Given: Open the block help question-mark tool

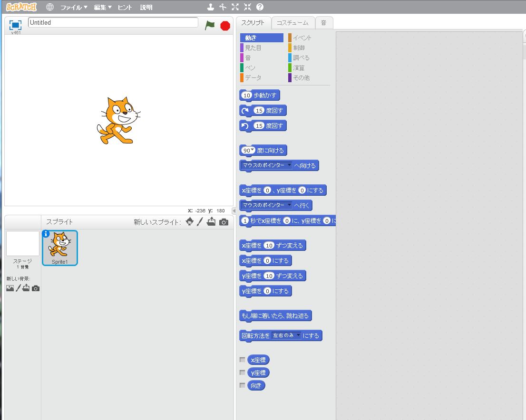Looking at the screenshot, I should (x=260, y=7).
